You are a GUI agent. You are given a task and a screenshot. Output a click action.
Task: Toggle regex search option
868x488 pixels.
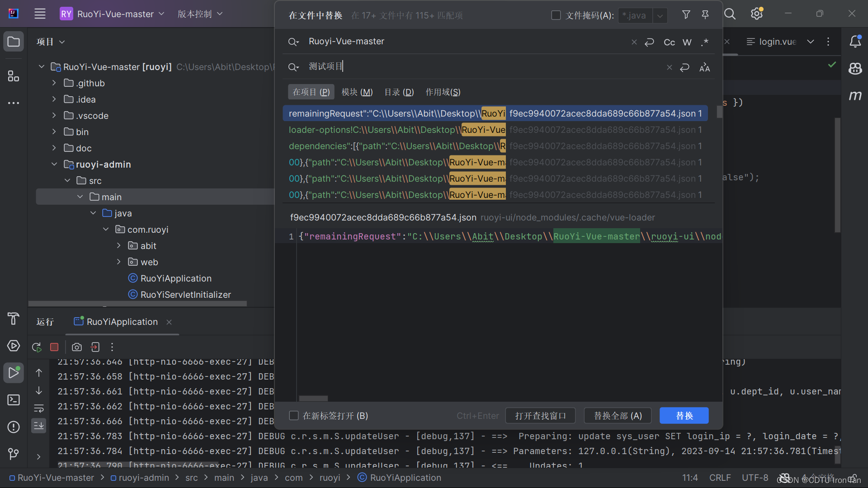(705, 42)
